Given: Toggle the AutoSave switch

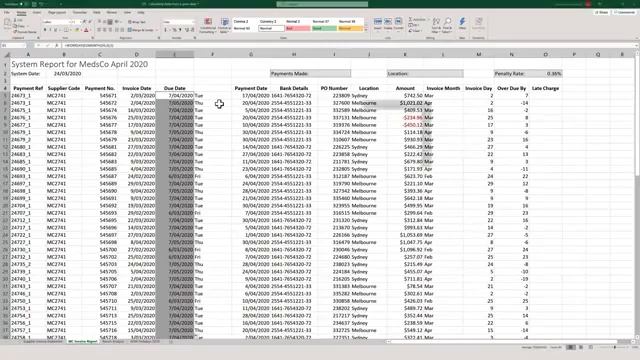Looking at the screenshot, I should click(23, 4).
